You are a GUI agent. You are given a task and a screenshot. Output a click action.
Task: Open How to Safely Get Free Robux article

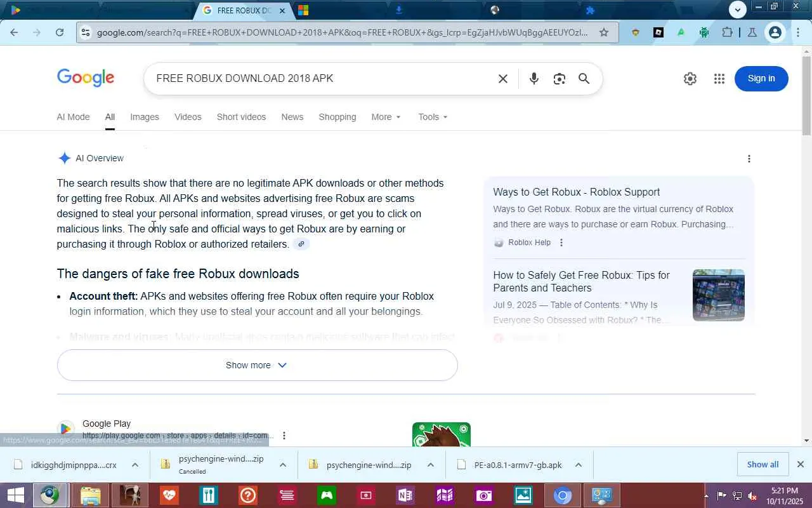coord(582,281)
